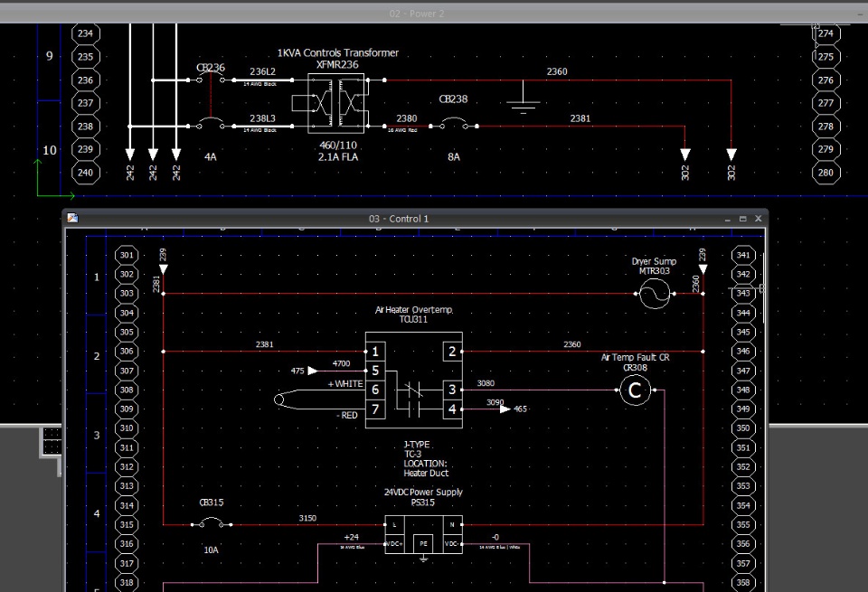
Task: Select the "Dryer Sump" label
Action: (x=655, y=261)
